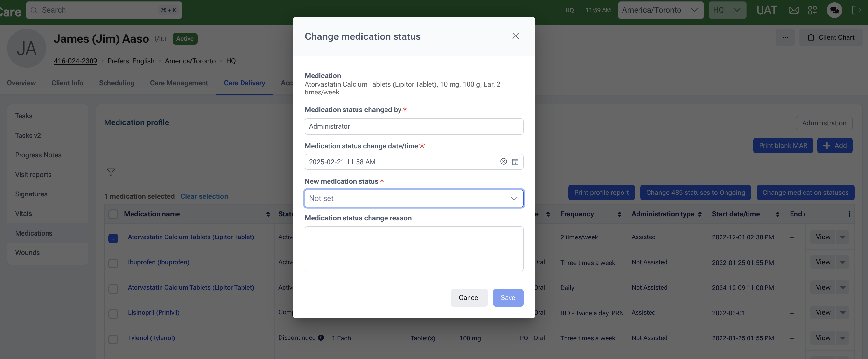
Task: Open the calendar picker for status change date
Action: coord(515,162)
